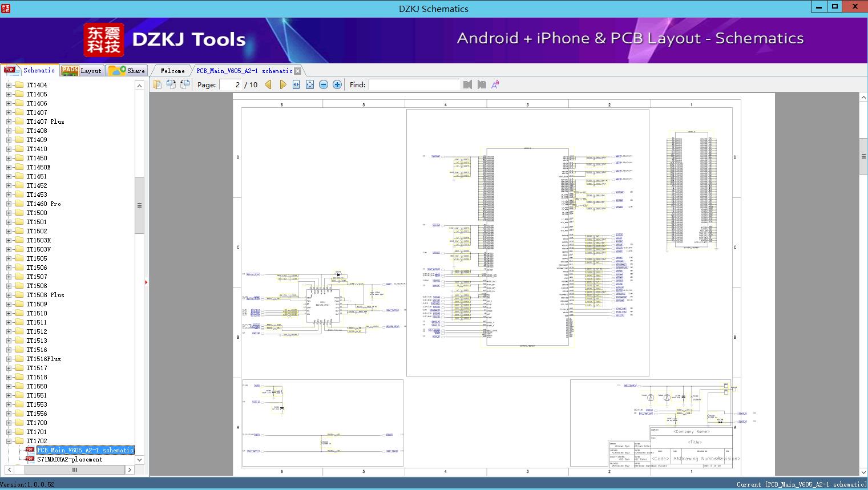Viewport: 868px width, 490px height.
Task: Select the IT1405 tree folder
Action: [x=37, y=94]
